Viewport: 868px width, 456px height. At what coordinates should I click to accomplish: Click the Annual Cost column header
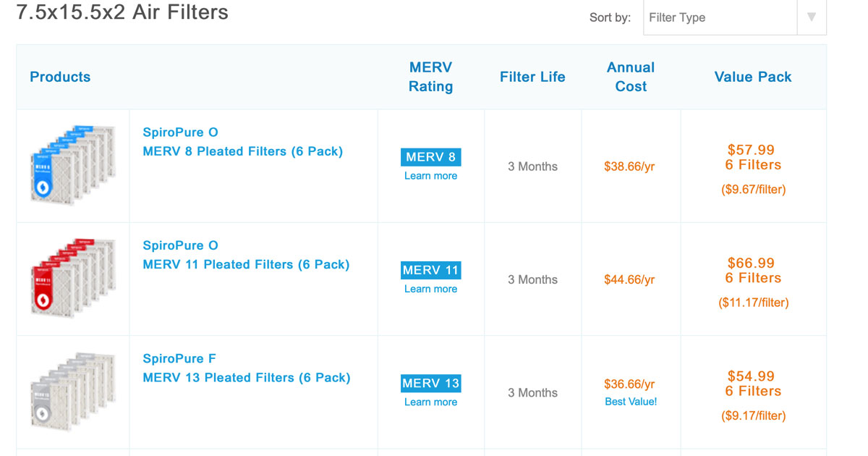click(x=631, y=77)
